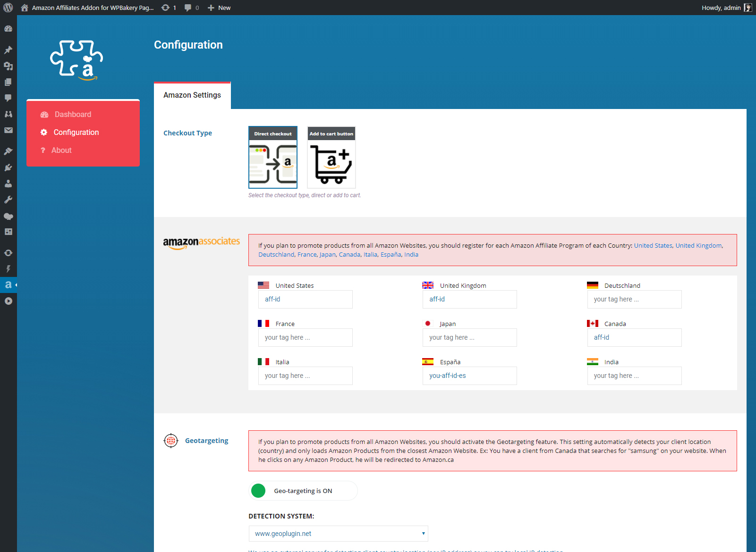Viewport: 756px width, 552px height.
Task: Open the About menu item
Action: pos(61,150)
